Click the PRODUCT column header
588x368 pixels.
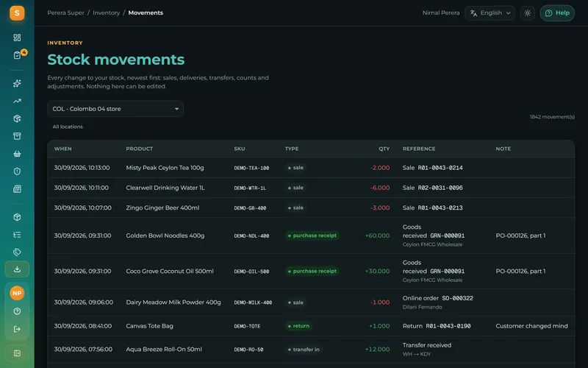pyautogui.click(x=140, y=149)
